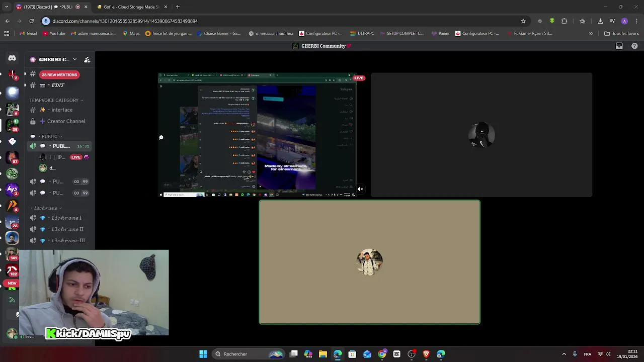The height and width of the screenshot is (362, 644).
Task: Join the L3chrane I voice channel
Action: point(60,218)
